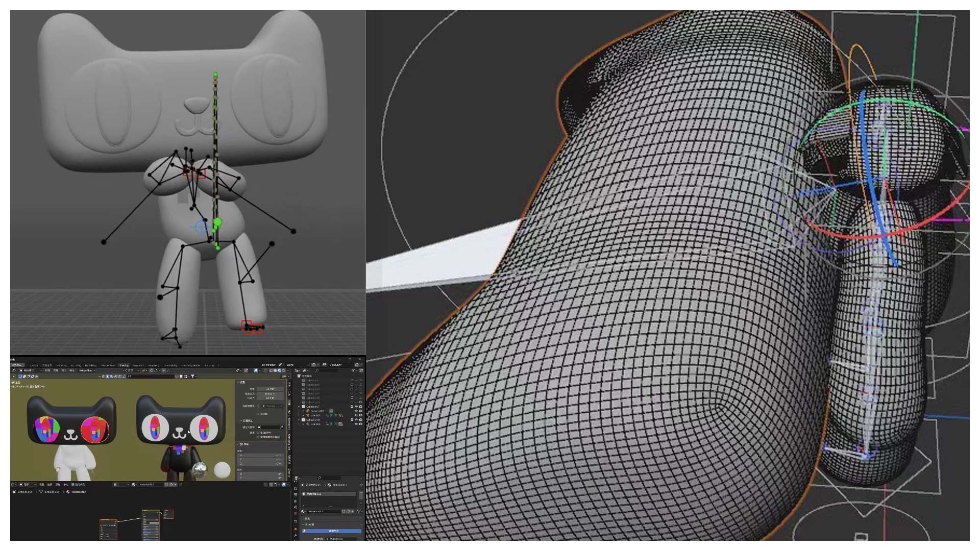The width and height of the screenshot is (980, 551).
Task: Switch to the Compositing workspace tab
Action: point(170,365)
